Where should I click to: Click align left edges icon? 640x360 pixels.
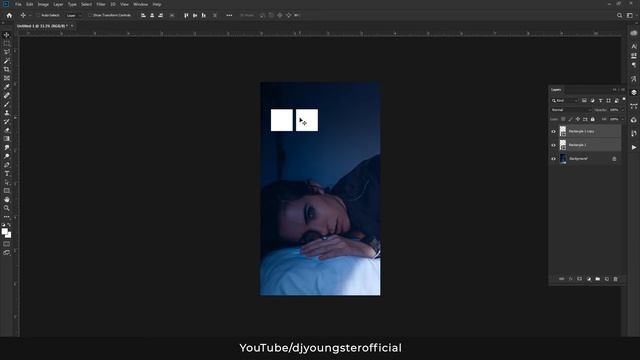(x=143, y=16)
